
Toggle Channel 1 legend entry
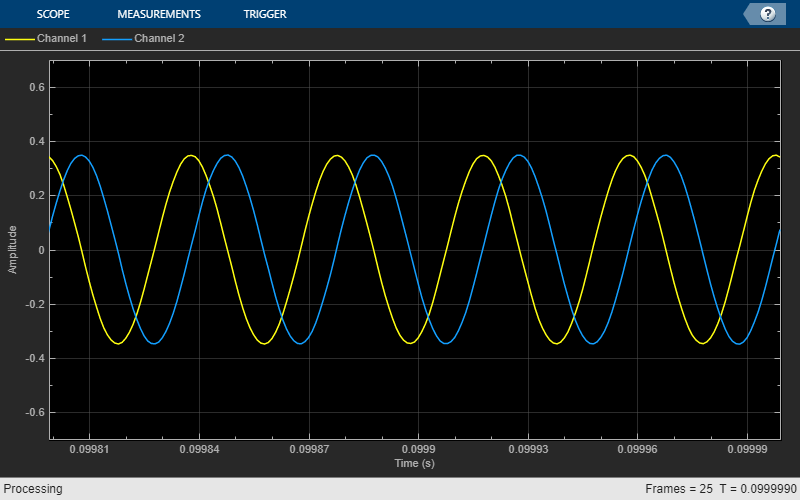[46, 38]
